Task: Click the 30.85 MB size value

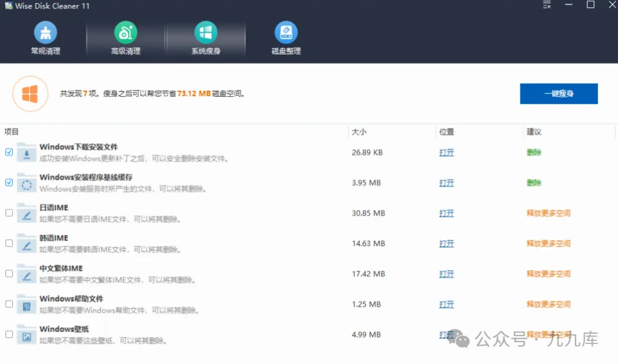Action: tap(368, 213)
